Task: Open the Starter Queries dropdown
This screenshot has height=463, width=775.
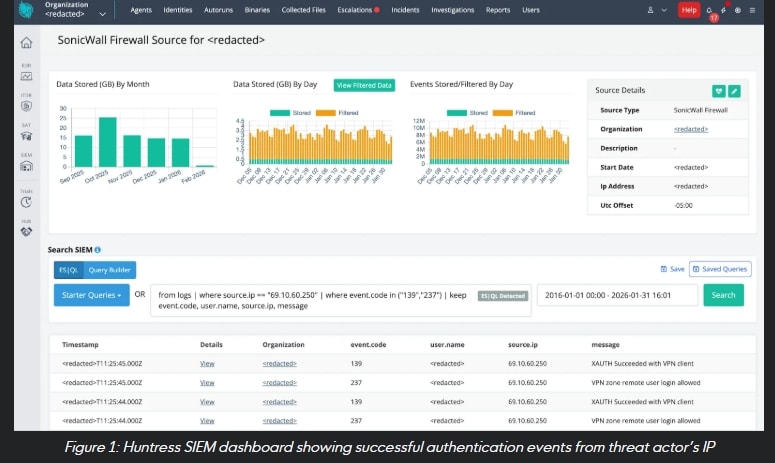Action: pos(91,295)
